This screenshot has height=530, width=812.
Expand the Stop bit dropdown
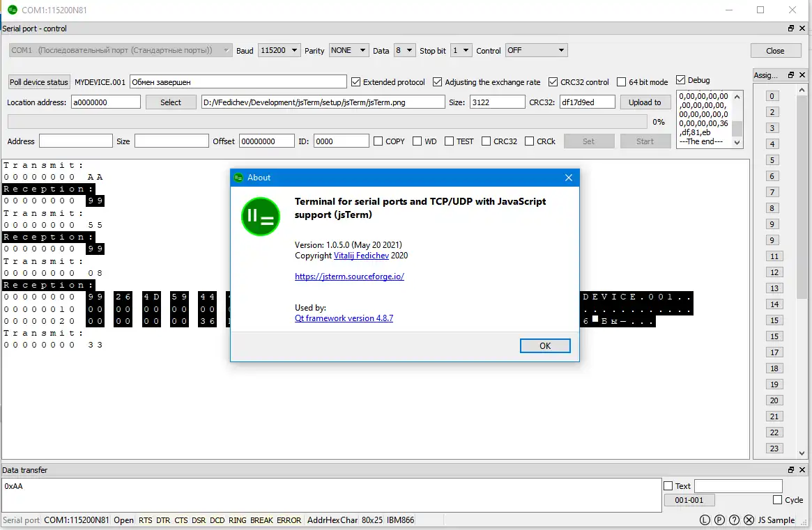pos(461,50)
